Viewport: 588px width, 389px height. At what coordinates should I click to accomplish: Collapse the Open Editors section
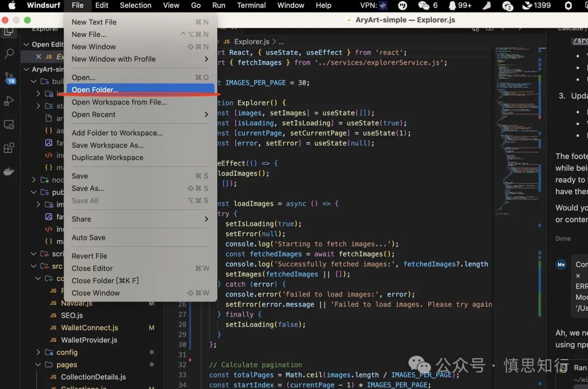26,44
